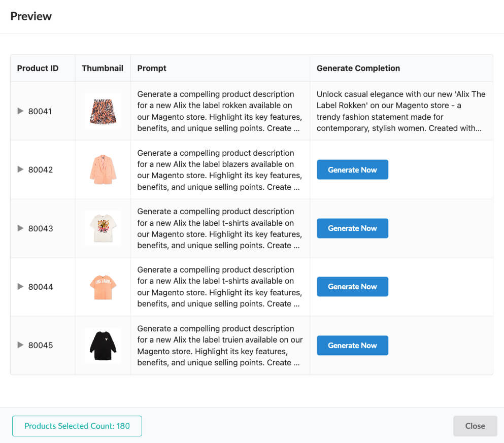
Task: Click the Close button
Action: click(475, 426)
